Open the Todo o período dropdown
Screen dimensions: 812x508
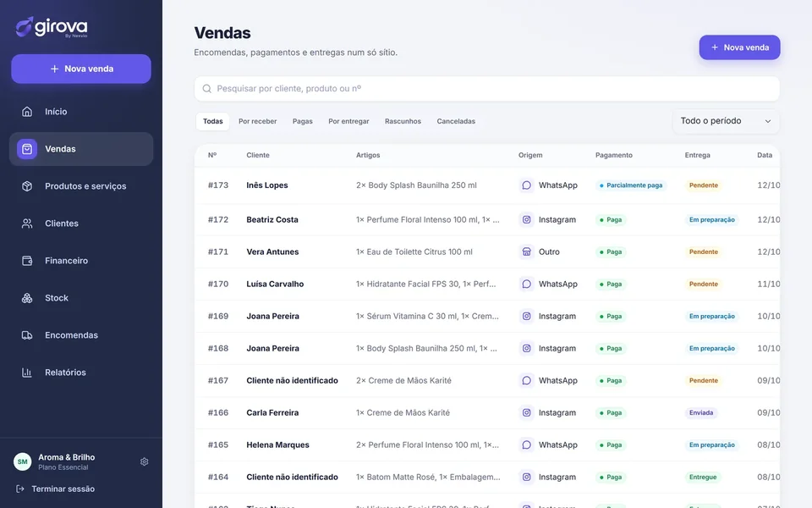click(x=726, y=121)
